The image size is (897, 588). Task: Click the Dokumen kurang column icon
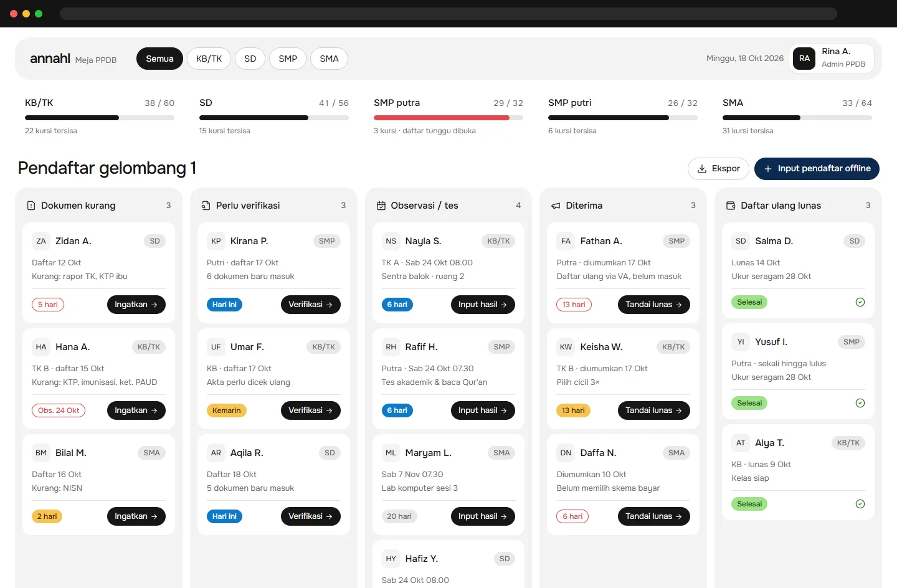tap(31, 206)
